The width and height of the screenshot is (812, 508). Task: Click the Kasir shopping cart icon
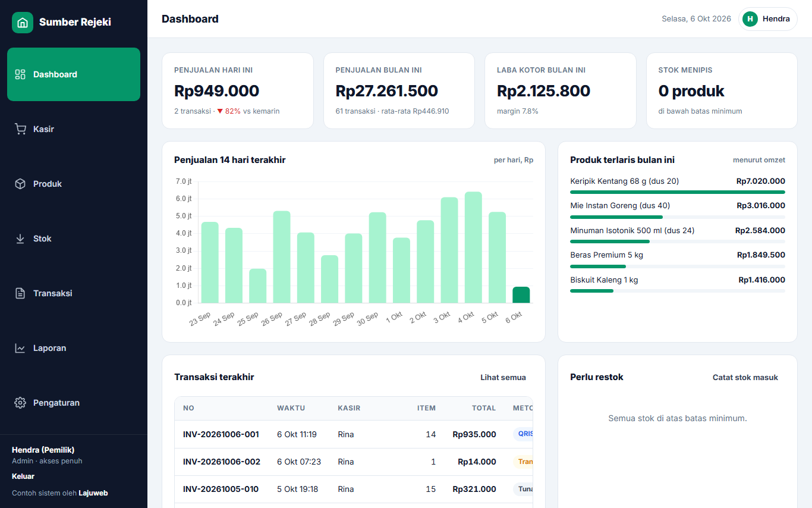[x=20, y=129]
